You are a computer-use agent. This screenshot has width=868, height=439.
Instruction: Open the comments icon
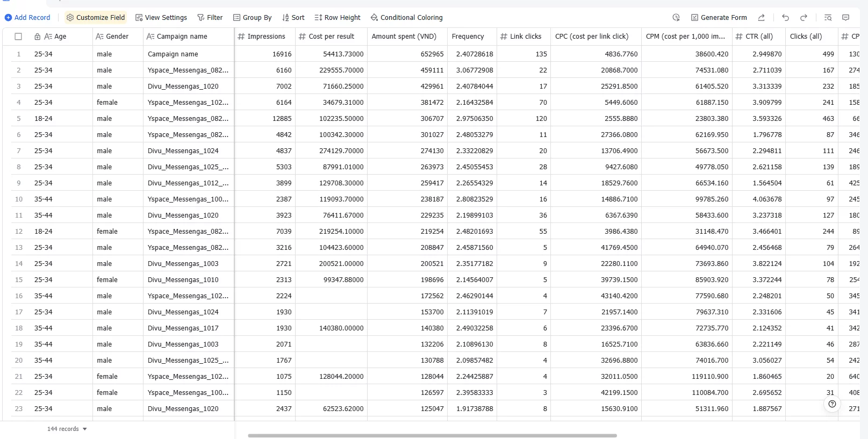[845, 18]
